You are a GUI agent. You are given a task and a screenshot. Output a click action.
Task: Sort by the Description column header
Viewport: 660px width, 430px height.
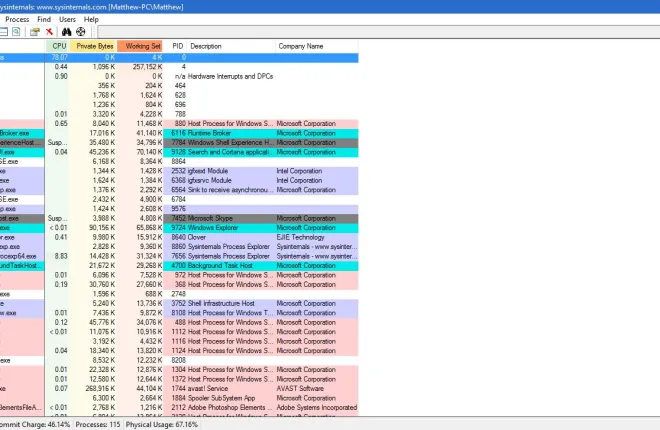click(231, 46)
